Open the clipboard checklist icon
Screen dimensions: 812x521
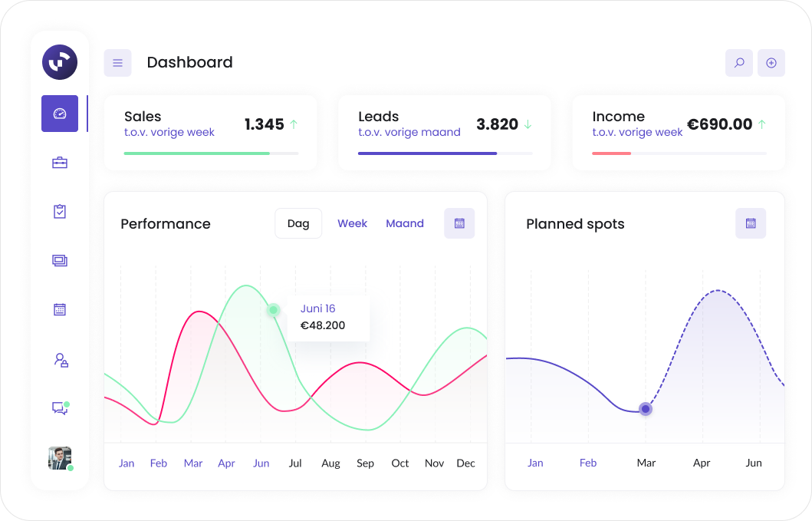coord(60,212)
